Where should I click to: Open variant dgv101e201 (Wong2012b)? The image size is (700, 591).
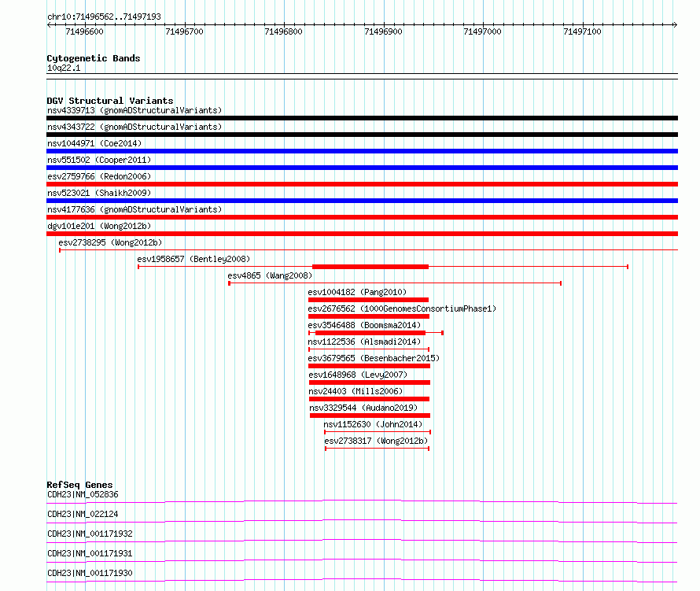99,226
